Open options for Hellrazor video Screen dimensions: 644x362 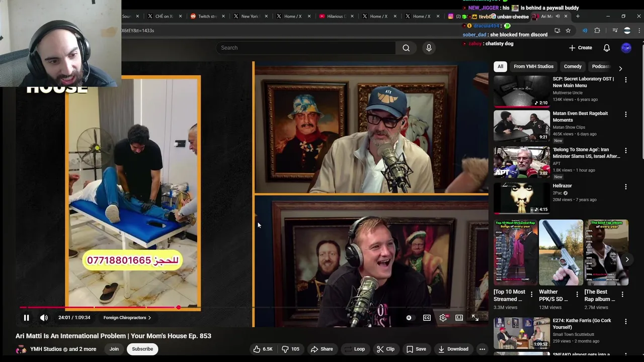click(626, 187)
